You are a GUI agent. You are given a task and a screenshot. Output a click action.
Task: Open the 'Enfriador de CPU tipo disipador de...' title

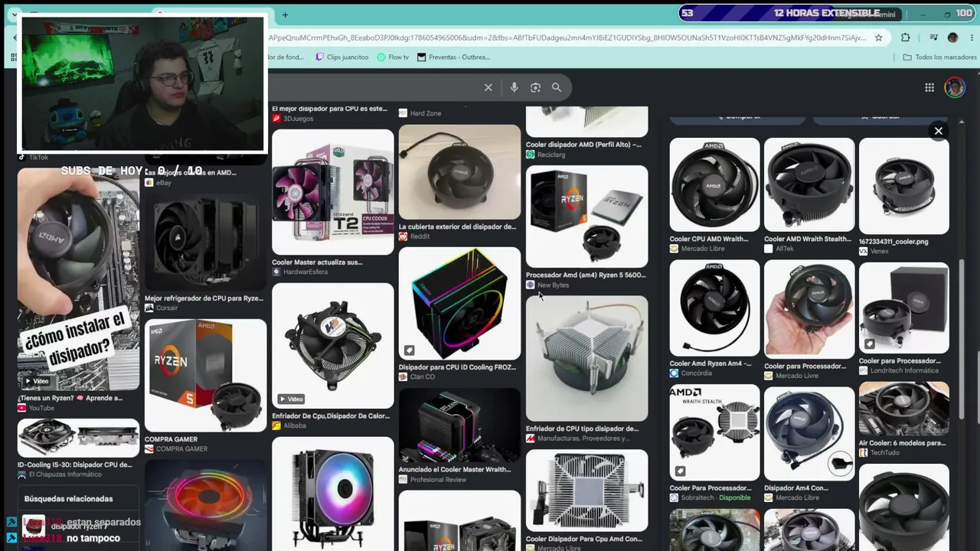pyautogui.click(x=582, y=429)
